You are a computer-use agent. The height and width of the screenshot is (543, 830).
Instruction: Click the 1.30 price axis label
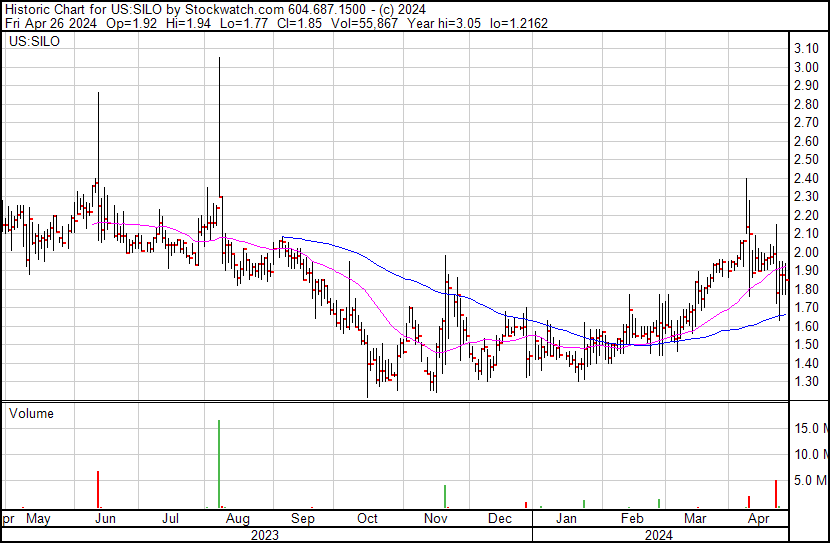pos(806,382)
